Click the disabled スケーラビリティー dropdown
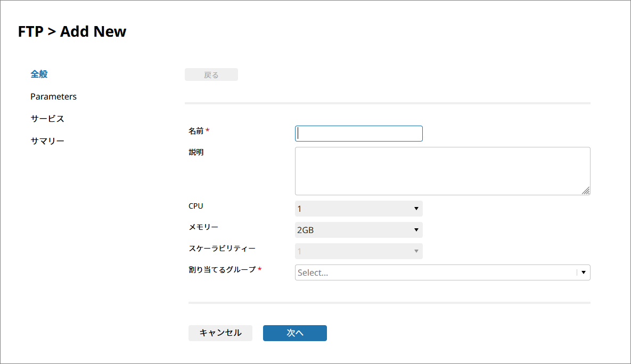 click(x=358, y=251)
